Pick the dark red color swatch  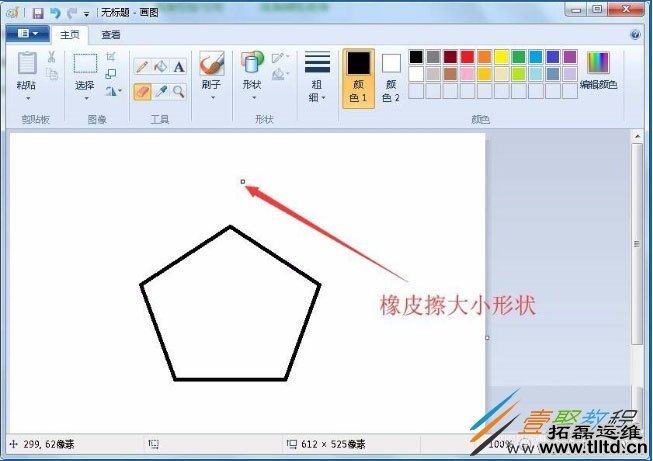point(450,57)
